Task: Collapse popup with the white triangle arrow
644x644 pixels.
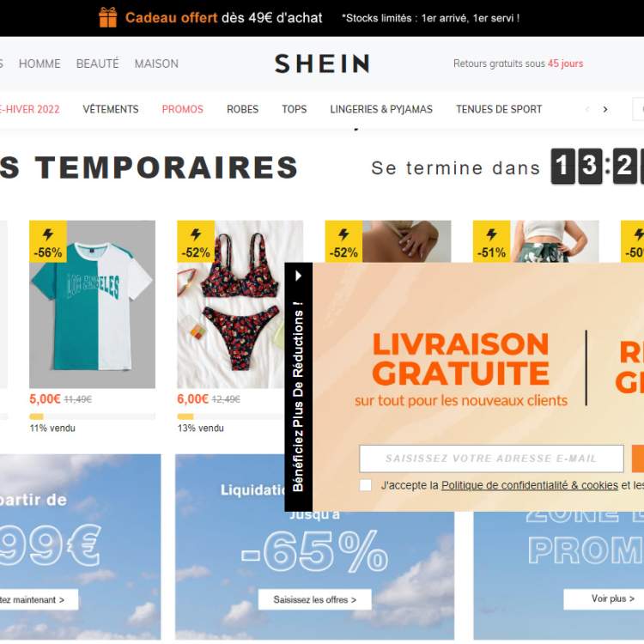Action: click(x=299, y=276)
